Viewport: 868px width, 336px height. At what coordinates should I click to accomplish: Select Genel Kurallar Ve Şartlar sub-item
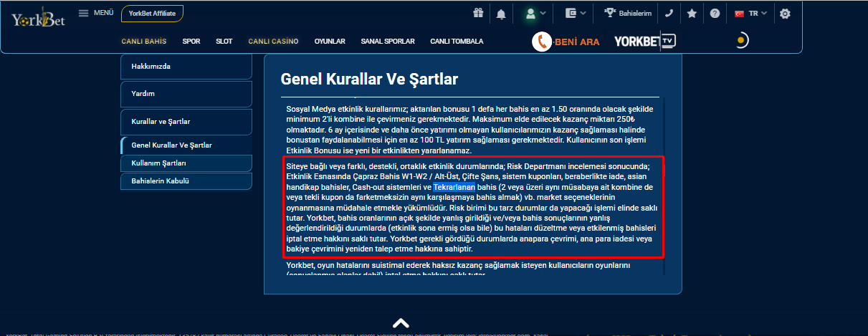(x=186, y=145)
